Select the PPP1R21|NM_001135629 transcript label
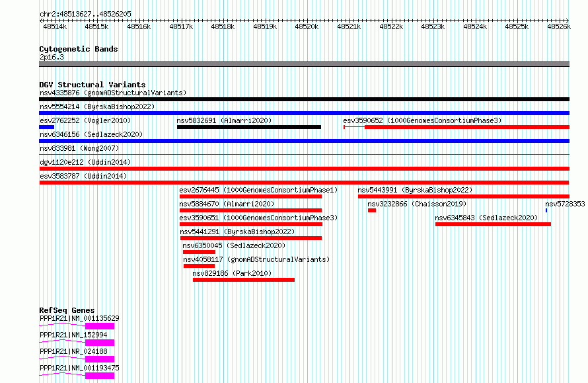 79,318
